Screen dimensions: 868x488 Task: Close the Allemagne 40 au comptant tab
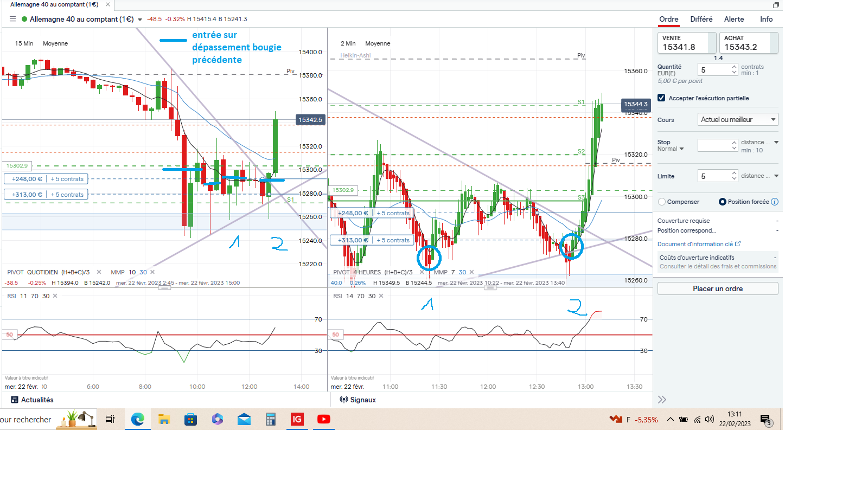pos(108,4)
